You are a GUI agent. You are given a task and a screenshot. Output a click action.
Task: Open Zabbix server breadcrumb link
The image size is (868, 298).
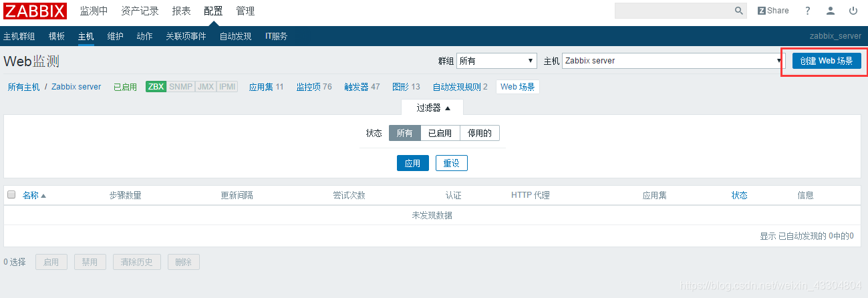click(x=76, y=87)
